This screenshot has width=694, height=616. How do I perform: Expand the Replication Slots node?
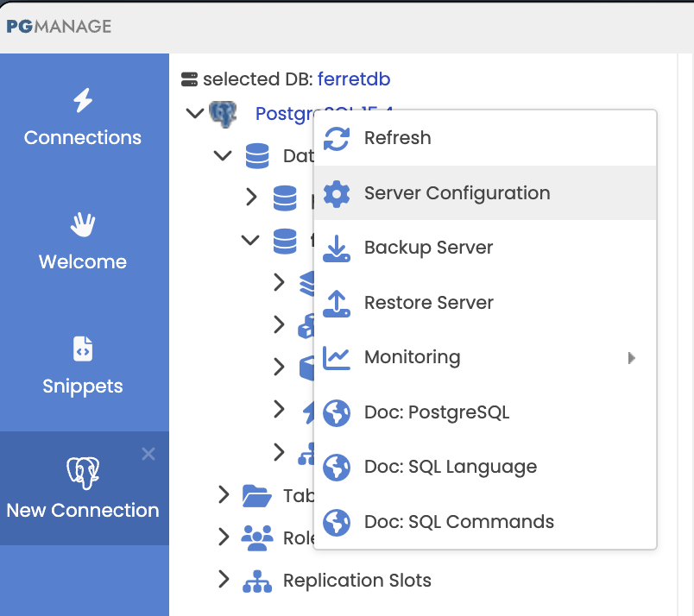(224, 580)
